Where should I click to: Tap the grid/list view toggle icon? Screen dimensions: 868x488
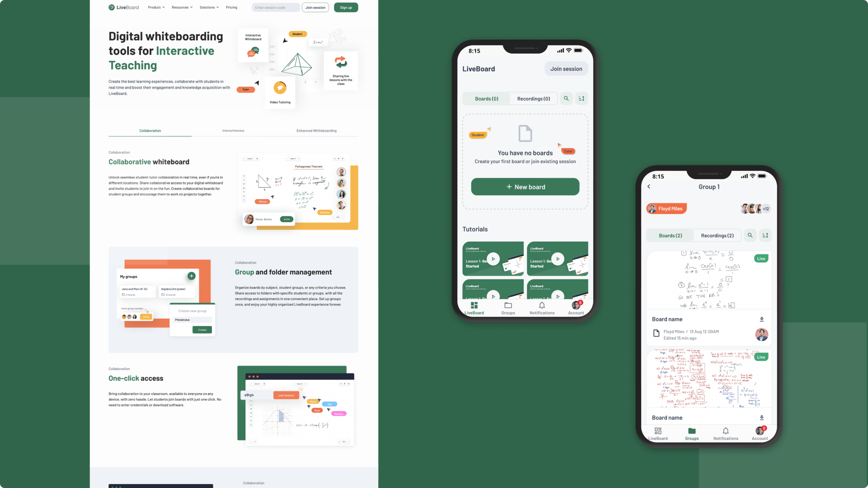coord(580,99)
